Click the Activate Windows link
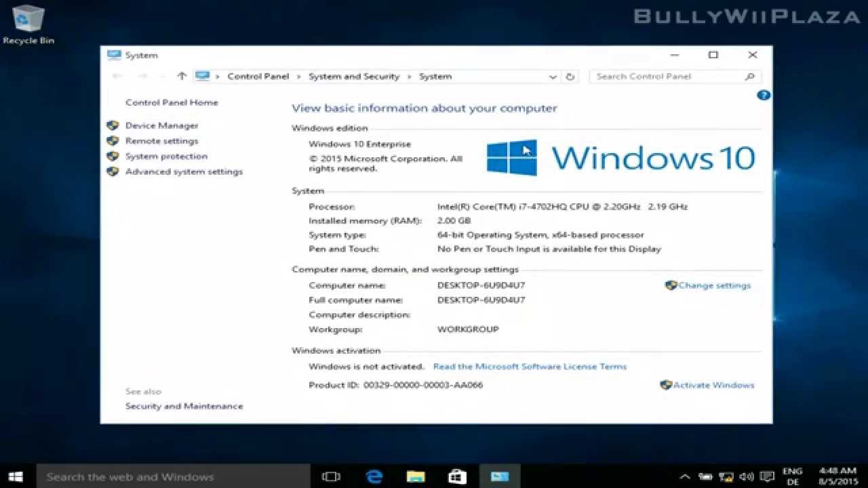The image size is (868, 488). click(x=713, y=385)
